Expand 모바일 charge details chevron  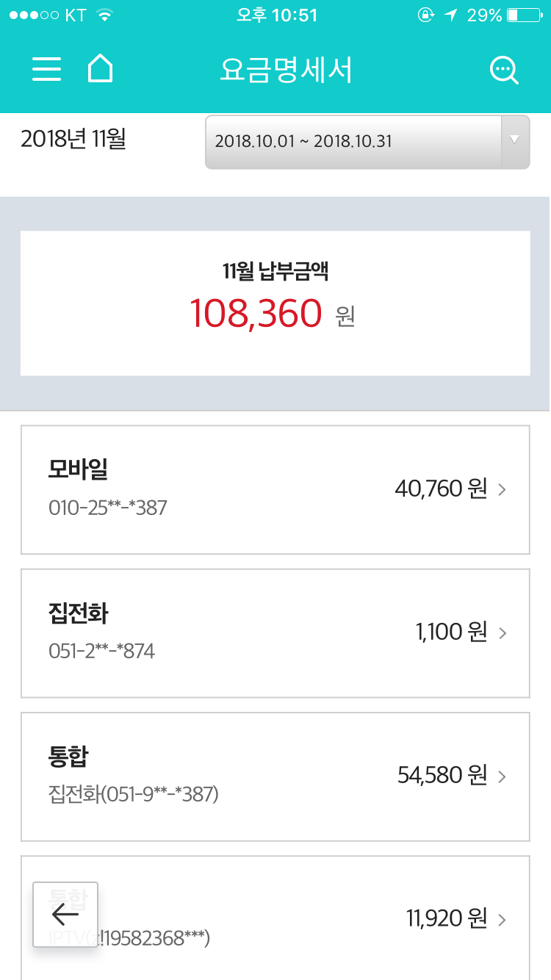pyautogui.click(x=503, y=489)
